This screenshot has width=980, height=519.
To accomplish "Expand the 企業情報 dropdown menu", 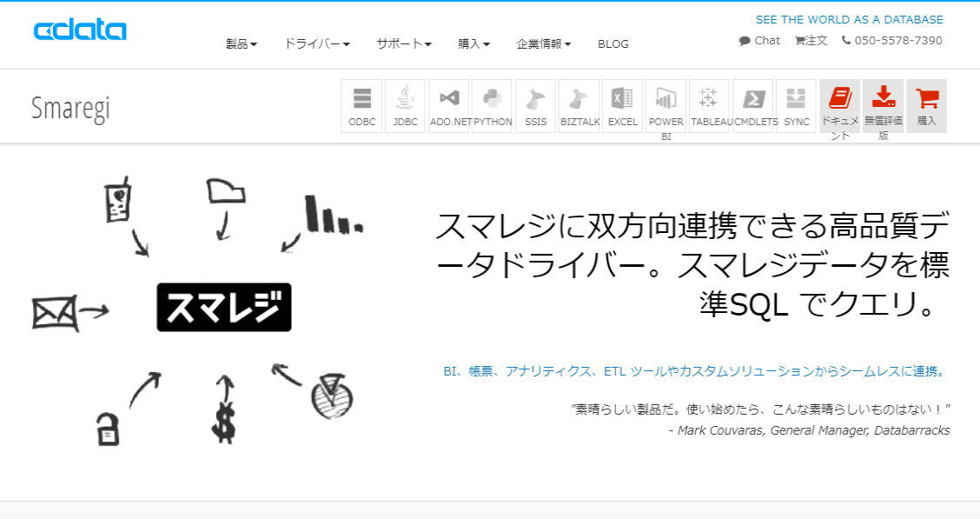I will coord(544,43).
